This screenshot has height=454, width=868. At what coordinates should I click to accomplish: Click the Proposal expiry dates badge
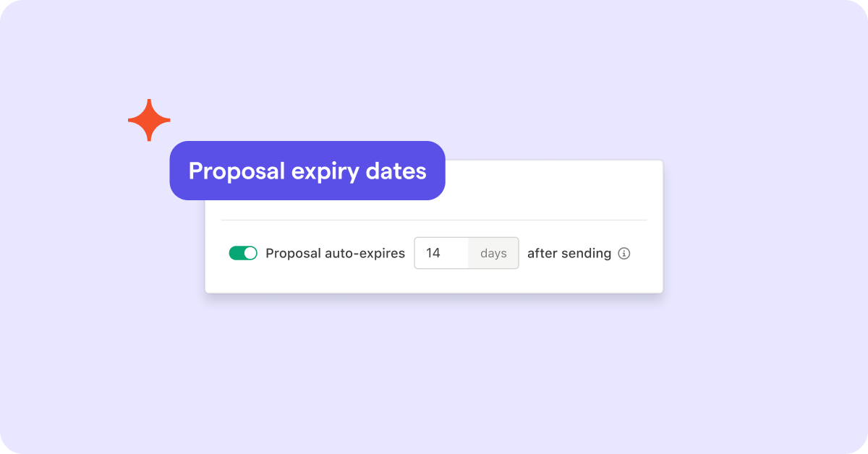tap(307, 171)
